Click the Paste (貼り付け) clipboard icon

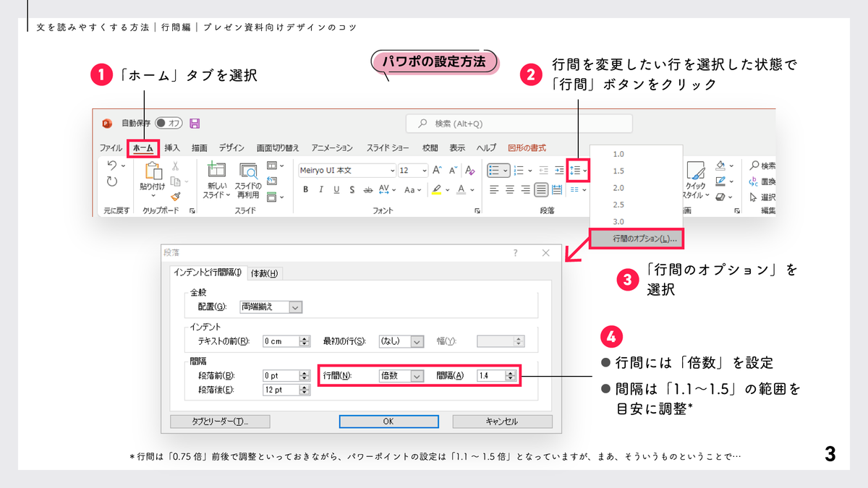153,171
